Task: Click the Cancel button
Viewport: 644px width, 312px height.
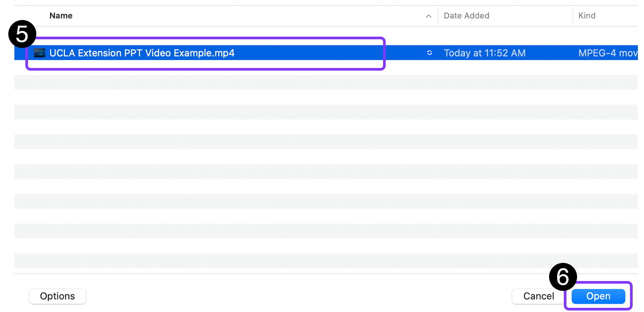Action: pos(538,296)
